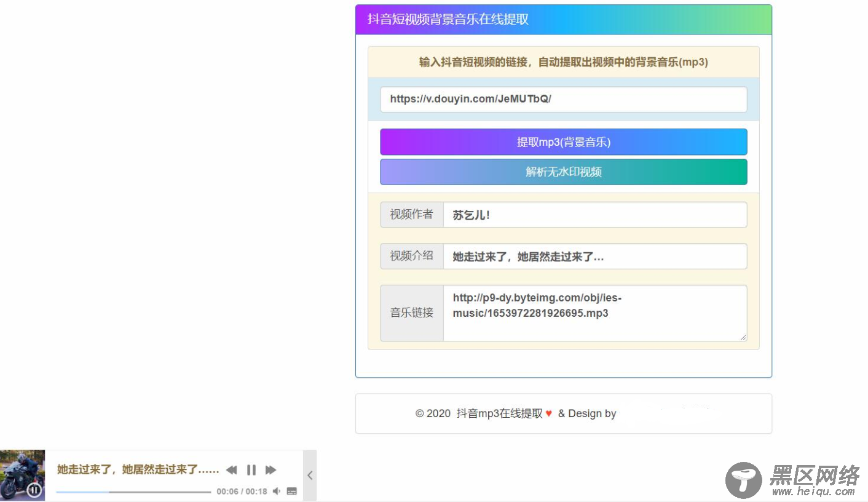
Task: Click the instruction text about 自动提取背景音乐
Action: (564, 62)
